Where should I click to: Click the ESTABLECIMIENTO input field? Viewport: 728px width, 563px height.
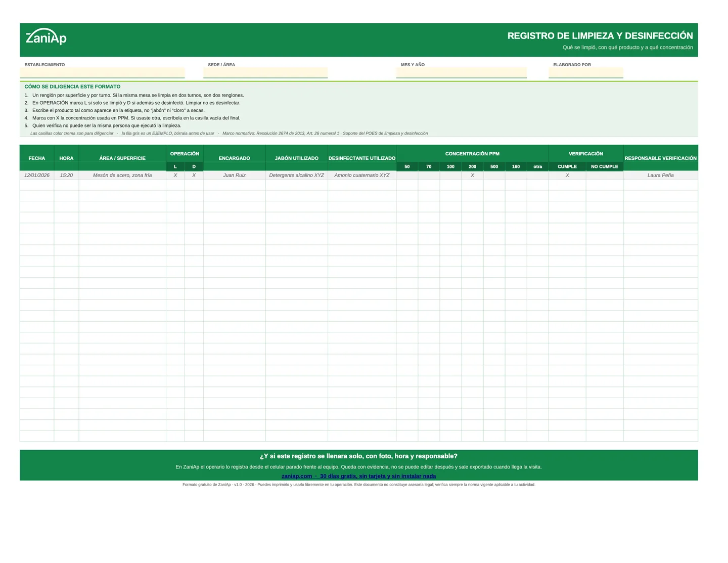(x=102, y=73)
